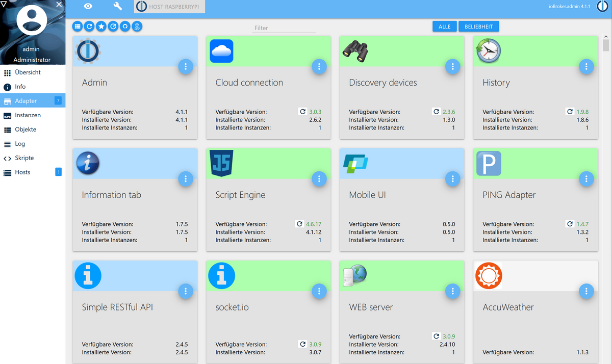Viewport: 612px width, 364px height.
Task: Click the socket.io adapter info icon
Action: point(221,276)
